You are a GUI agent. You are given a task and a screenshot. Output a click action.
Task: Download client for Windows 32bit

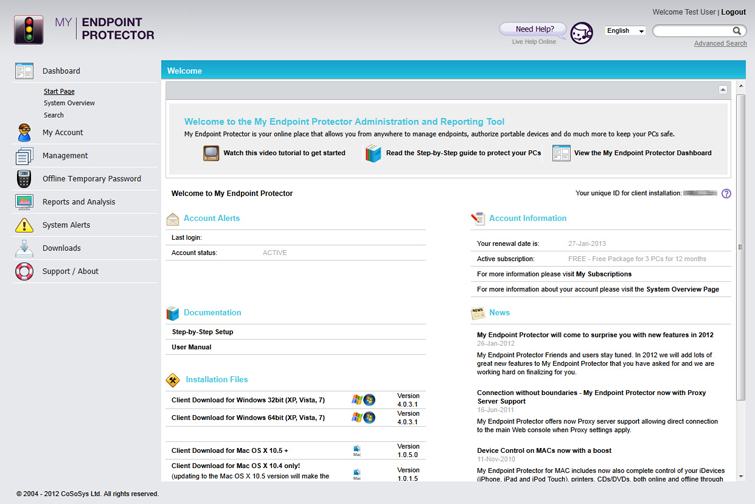coord(248,400)
